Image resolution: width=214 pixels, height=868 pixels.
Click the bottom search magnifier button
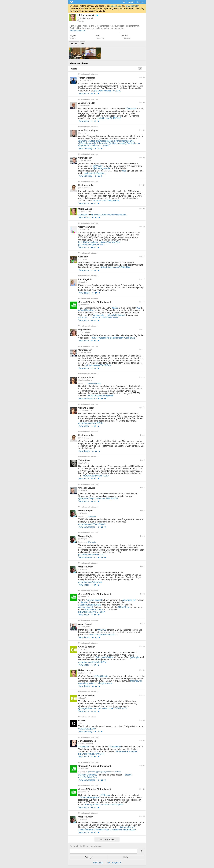pos(141,851)
